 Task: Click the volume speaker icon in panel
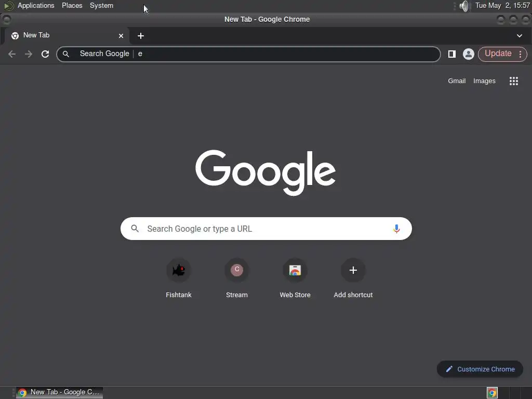464,6
